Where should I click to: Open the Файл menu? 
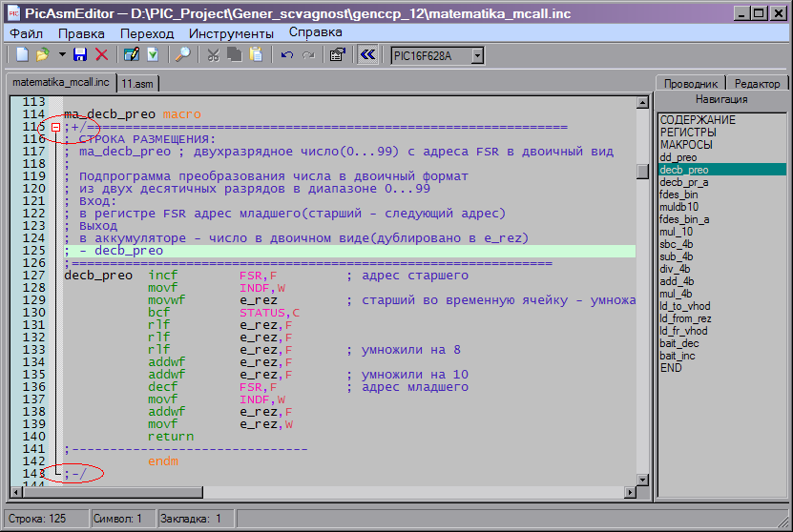[x=27, y=33]
